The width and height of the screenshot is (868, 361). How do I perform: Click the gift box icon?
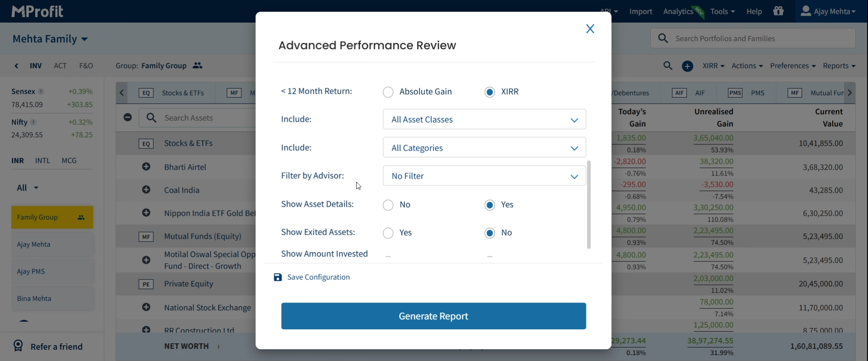pos(778,11)
